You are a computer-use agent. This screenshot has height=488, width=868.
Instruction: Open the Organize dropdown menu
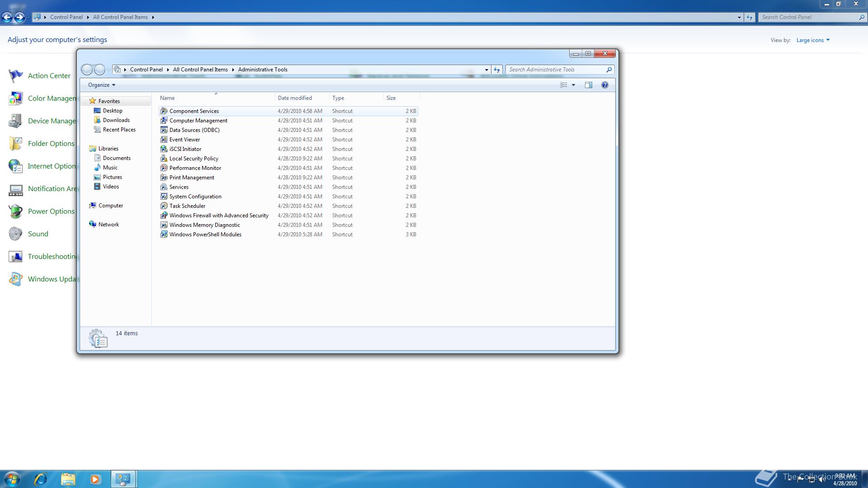[102, 85]
